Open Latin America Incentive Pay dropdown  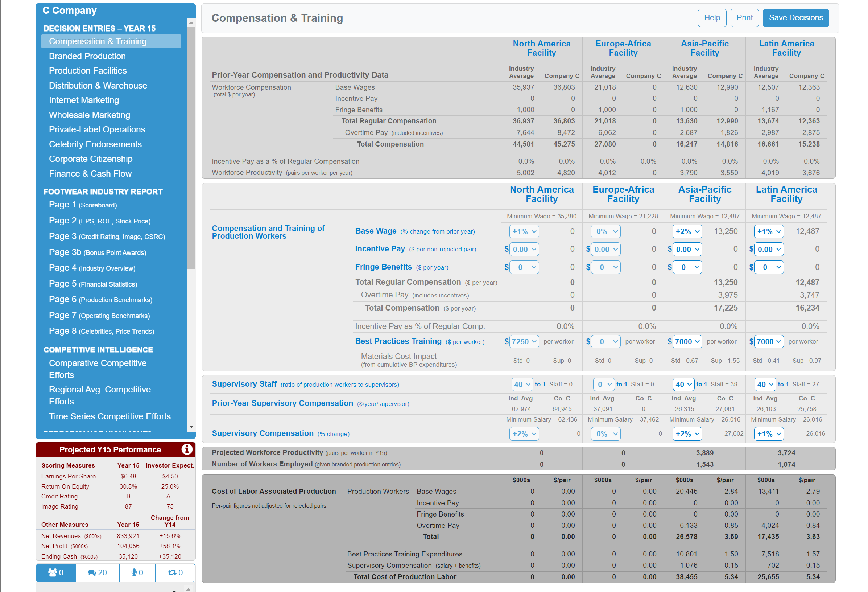click(769, 249)
